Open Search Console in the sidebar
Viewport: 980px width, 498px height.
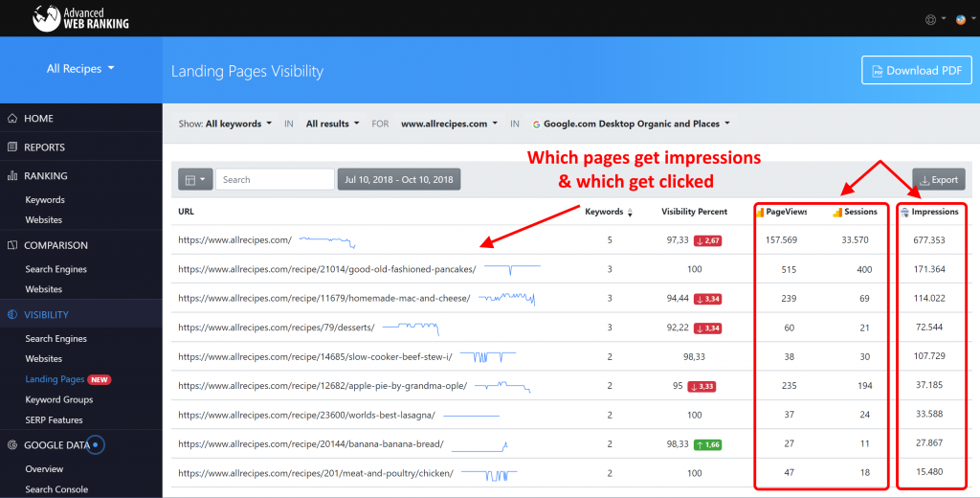[x=56, y=489]
